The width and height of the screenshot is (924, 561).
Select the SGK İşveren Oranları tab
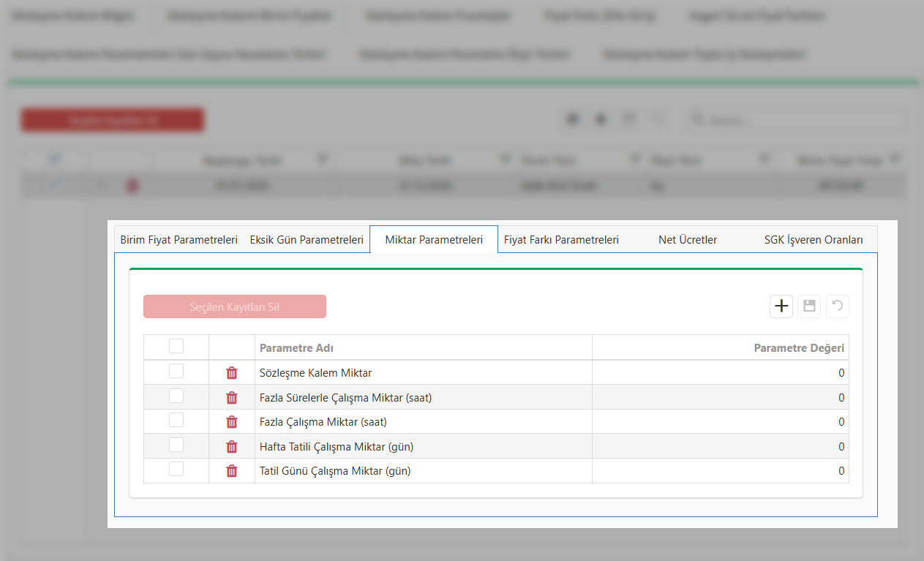pyautogui.click(x=814, y=240)
